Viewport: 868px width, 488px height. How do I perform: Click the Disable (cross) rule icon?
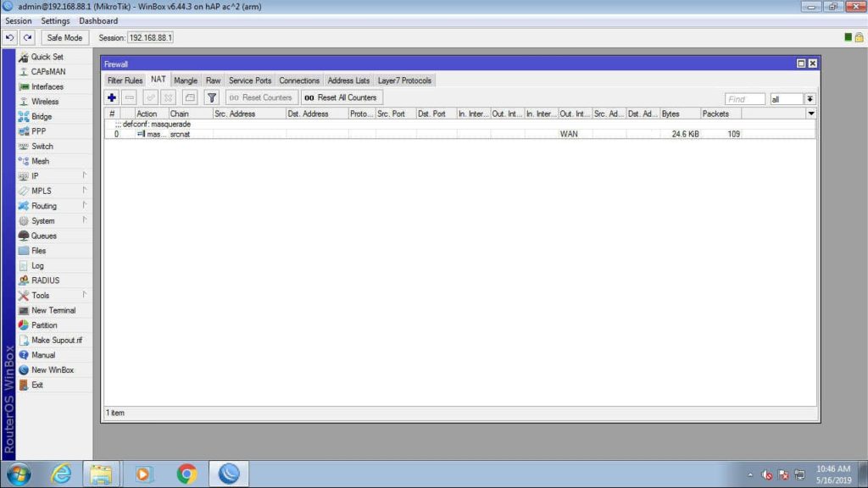pyautogui.click(x=168, y=97)
